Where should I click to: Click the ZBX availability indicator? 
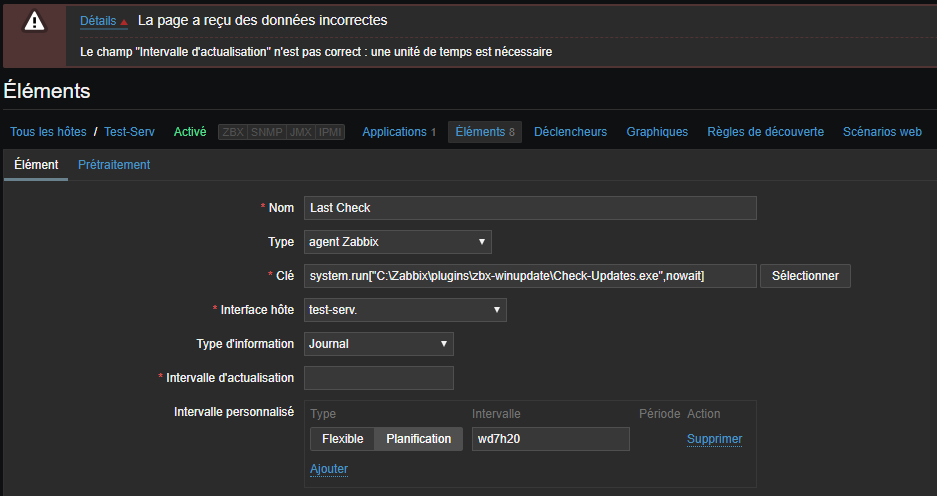point(233,132)
